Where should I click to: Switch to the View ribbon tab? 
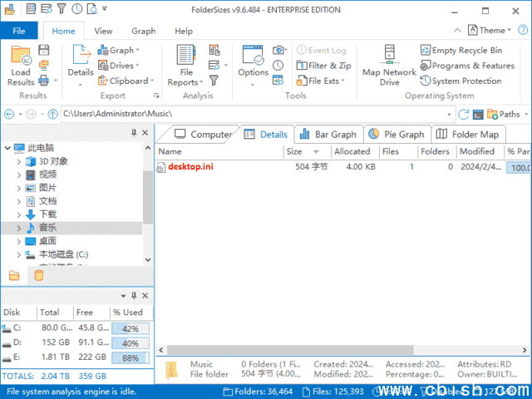(103, 32)
